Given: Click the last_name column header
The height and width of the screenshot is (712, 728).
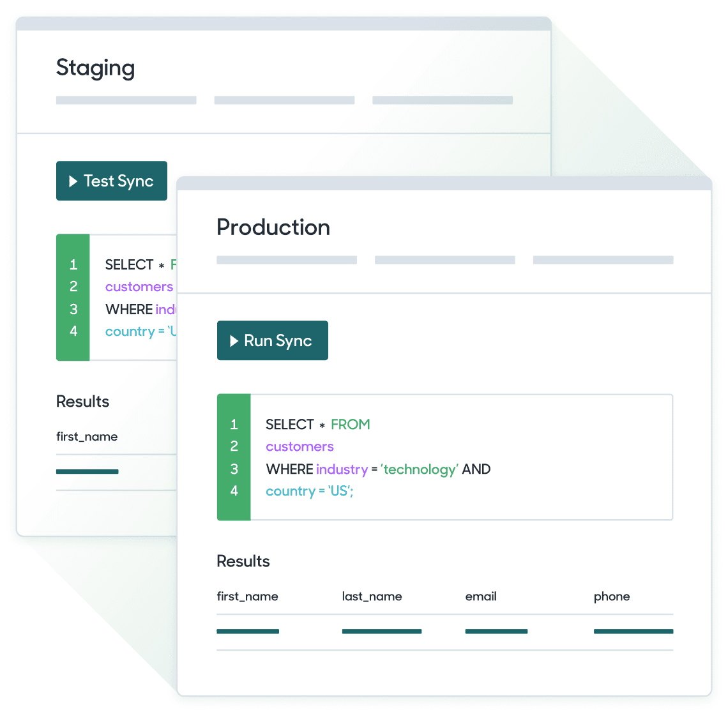Looking at the screenshot, I should [372, 596].
